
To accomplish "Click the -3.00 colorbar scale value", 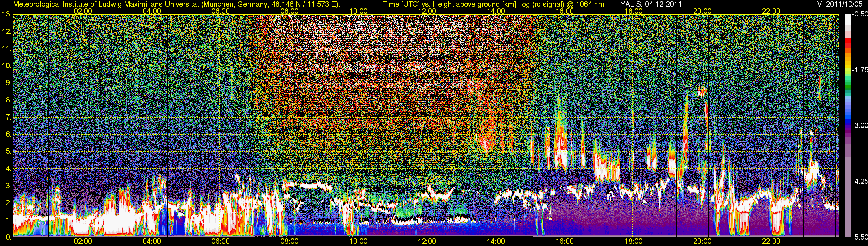I will [860, 126].
